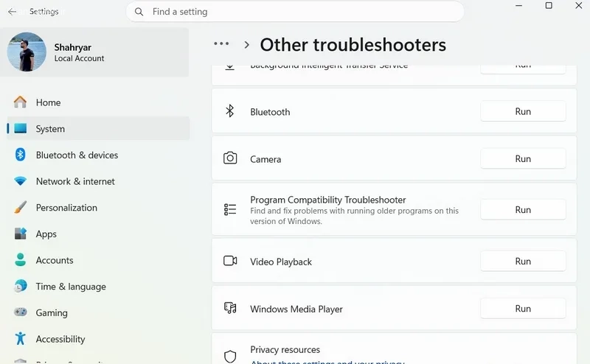This screenshot has height=364, width=590.
Task: Click Local Account text under Shahryar
Action: click(x=79, y=58)
